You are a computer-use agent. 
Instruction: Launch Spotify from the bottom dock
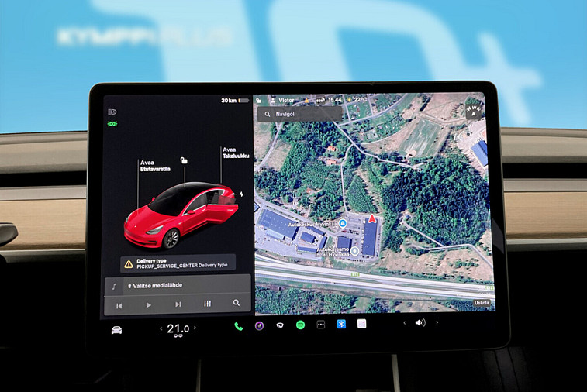300,325
